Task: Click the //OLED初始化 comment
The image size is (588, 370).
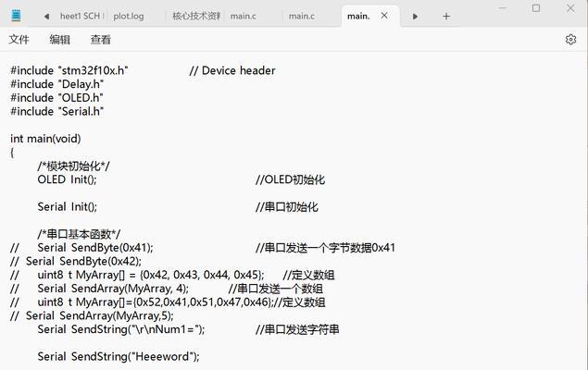Action: (x=290, y=179)
